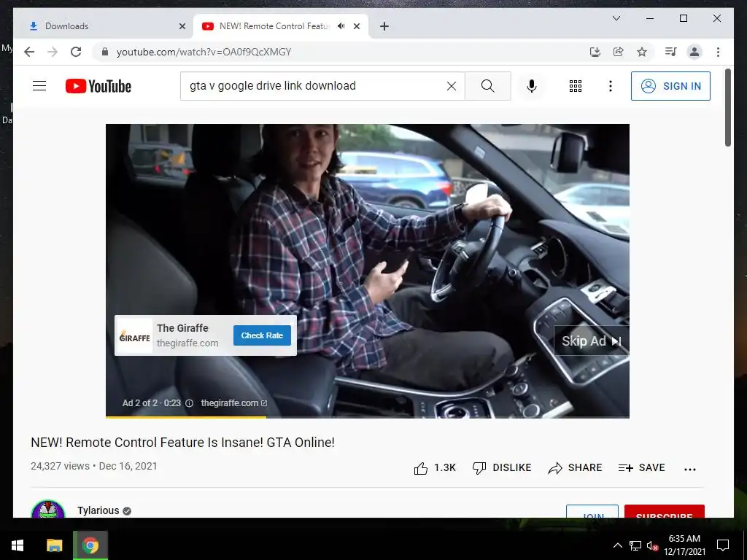Open thegiraffe.com link at video bottom
This screenshot has height=560, width=747.
(234, 402)
